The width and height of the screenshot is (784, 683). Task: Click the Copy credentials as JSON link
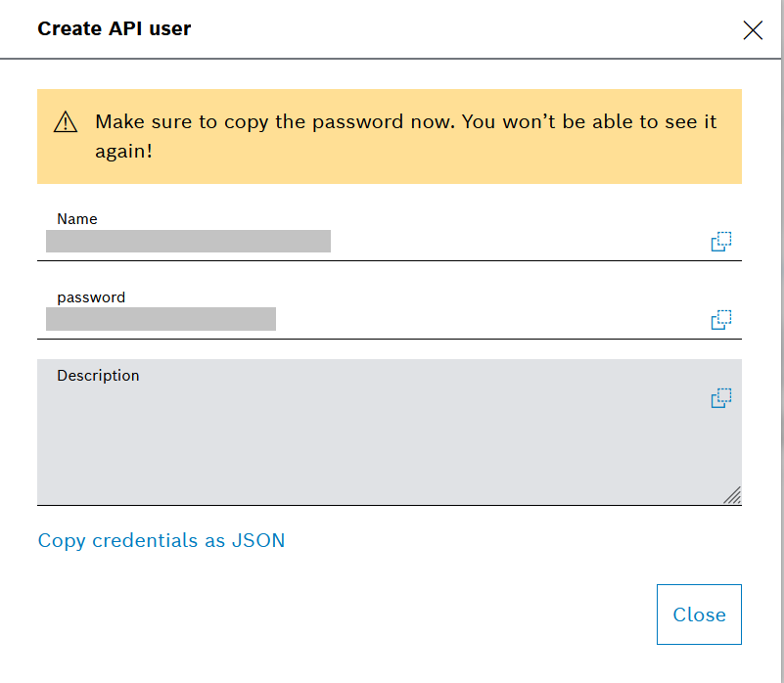pyautogui.click(x=161, y=540)
